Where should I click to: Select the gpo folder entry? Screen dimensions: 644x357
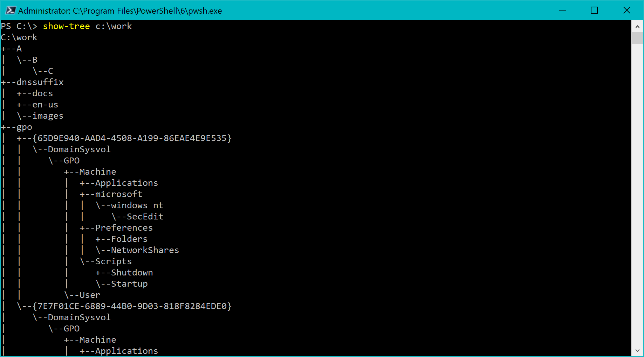[x=24, y=127]
